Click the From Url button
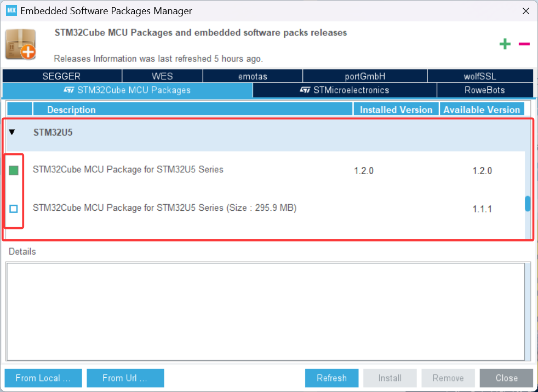This screenshot has height=392, width=538. click(125, 378)
